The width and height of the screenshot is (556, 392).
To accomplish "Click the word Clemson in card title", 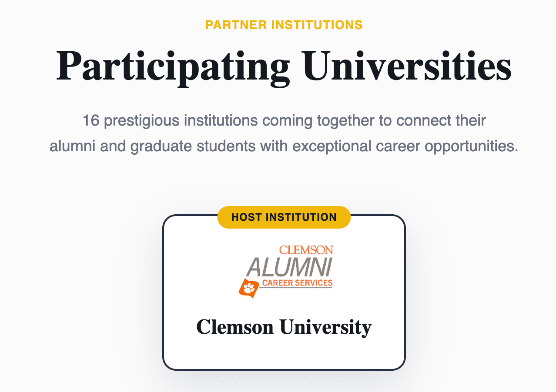I will pos(235,327).
